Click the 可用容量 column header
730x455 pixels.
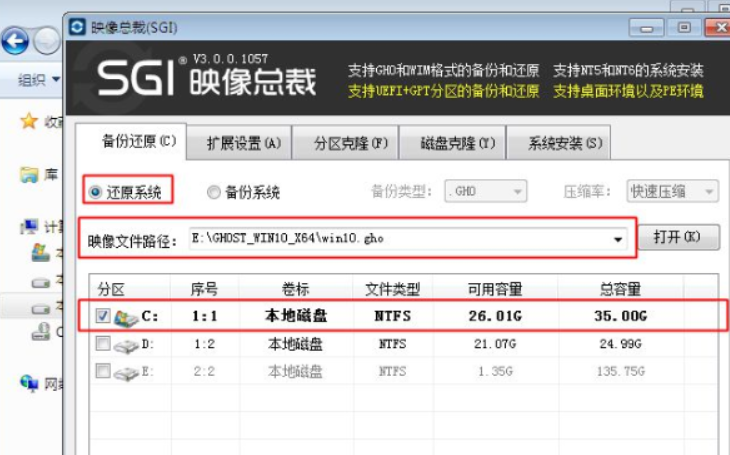tap(495, 288)
